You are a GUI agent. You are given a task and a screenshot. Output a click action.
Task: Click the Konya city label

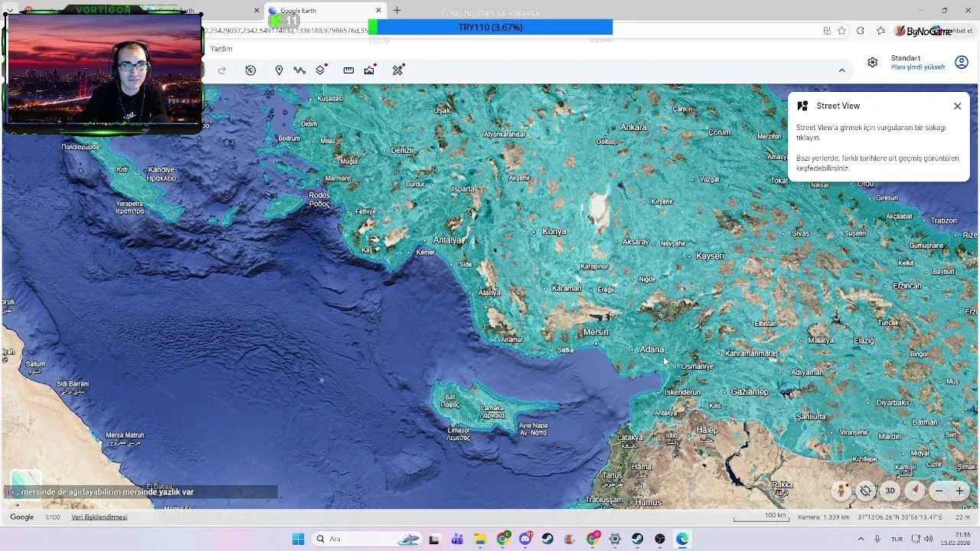pos(554,231)
